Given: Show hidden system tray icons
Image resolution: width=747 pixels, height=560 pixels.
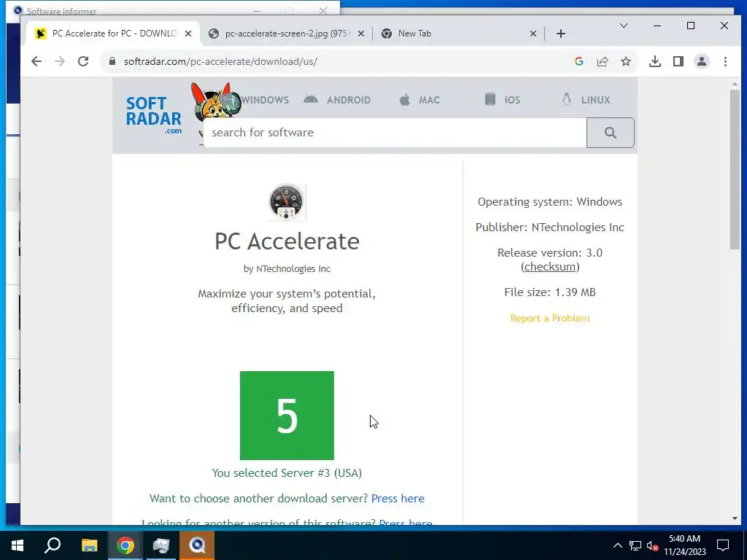Looking at the screenshot, I should tap(617, 545).
